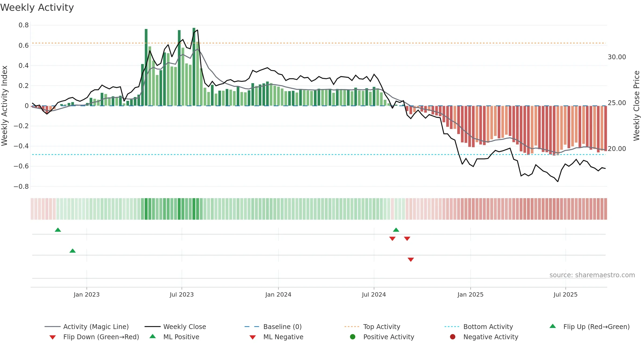The image size is (644, 362).
Task: Click the Jul 2024 x-axis label
Action: [374, 295]
